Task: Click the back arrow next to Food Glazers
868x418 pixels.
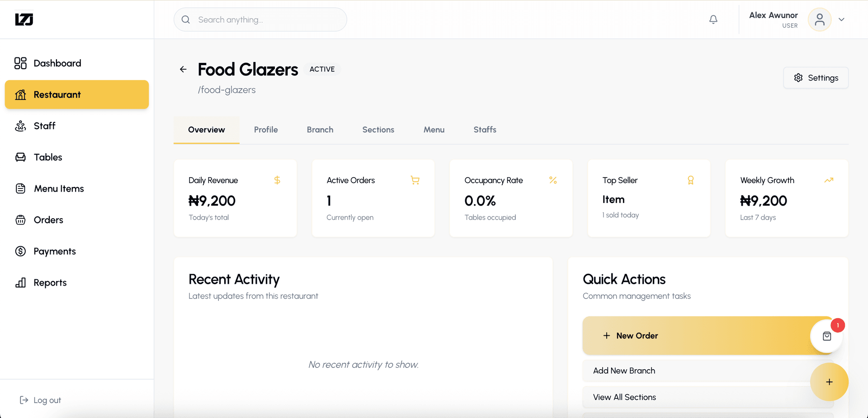Action: coord(183,69)
